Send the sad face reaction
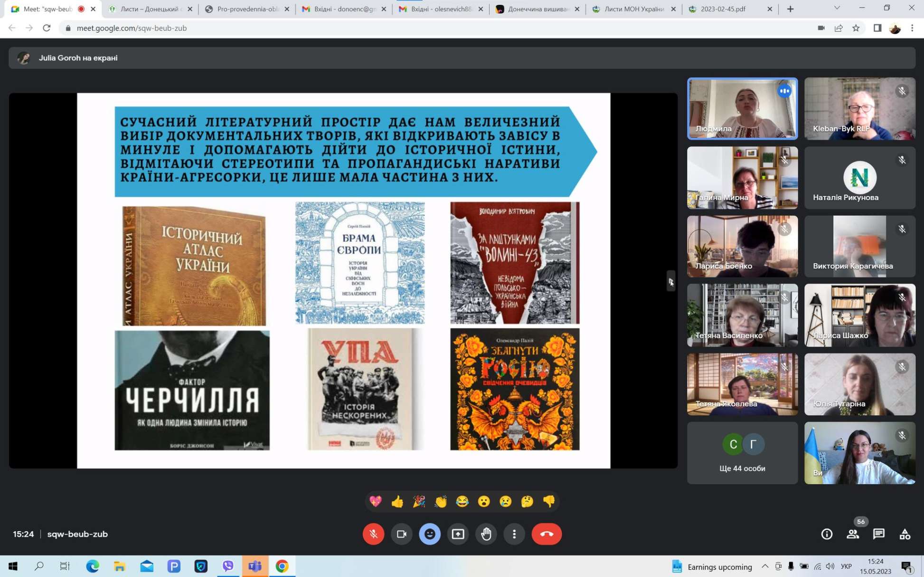Viewport: 924px width, 577px height. tap(506, 502)
